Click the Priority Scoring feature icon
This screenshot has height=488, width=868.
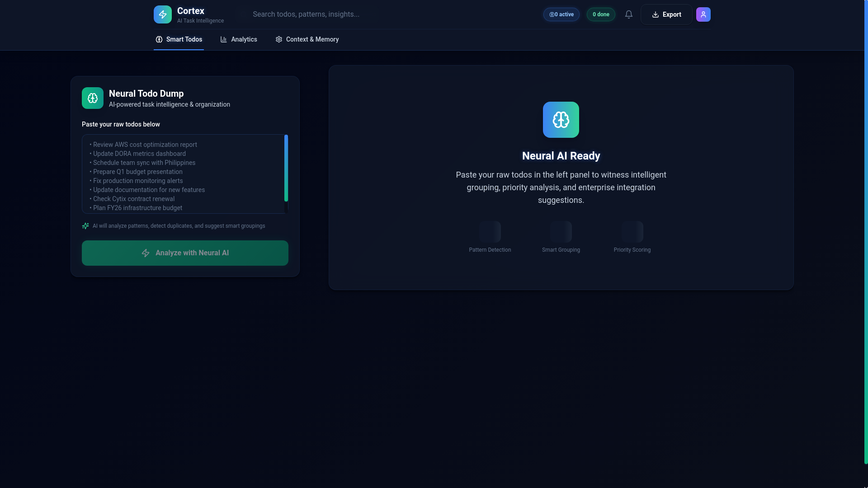click(632, 232)
